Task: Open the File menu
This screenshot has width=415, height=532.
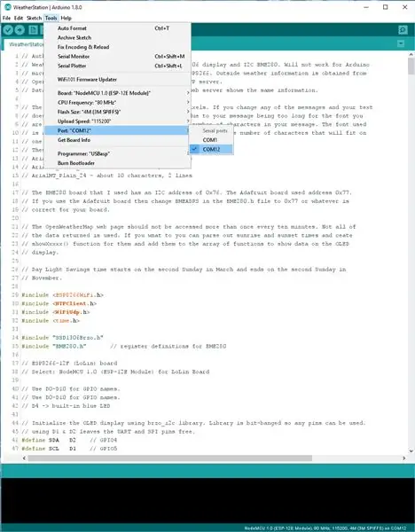Action: [x=6, y=18]
